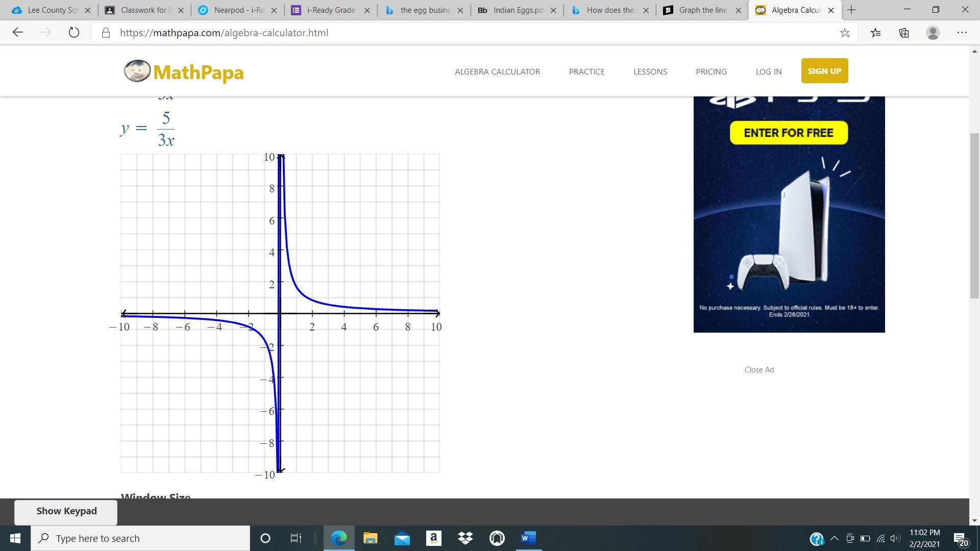Click the Show Keypad button
This screenshot has height=551, width=980.
pos(66,511)
